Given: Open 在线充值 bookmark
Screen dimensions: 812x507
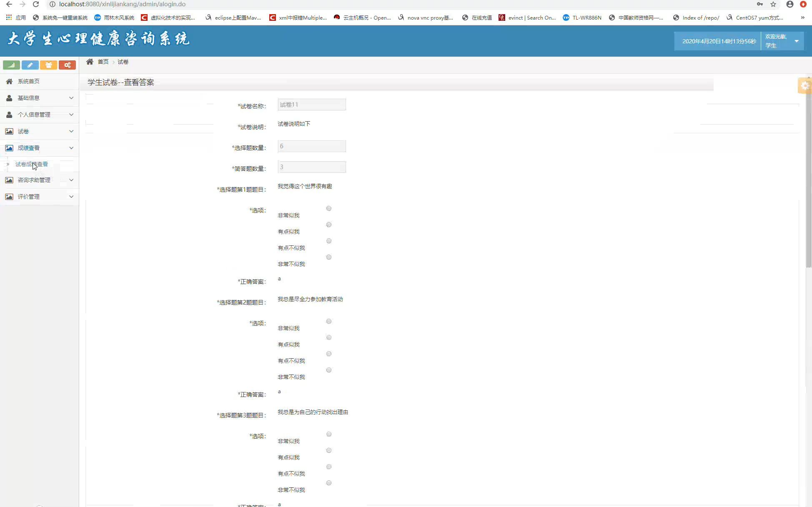Looking at the screenshot, I should point(477,17).
